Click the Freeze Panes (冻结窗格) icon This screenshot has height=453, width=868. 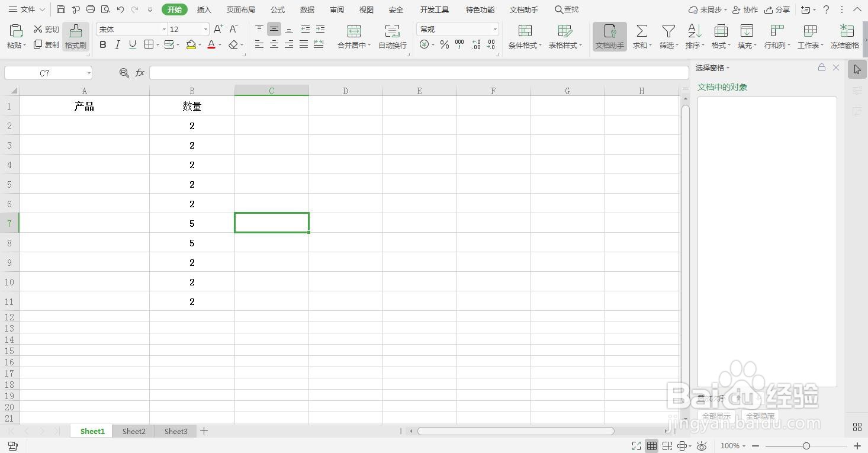(x=847, y=31)
